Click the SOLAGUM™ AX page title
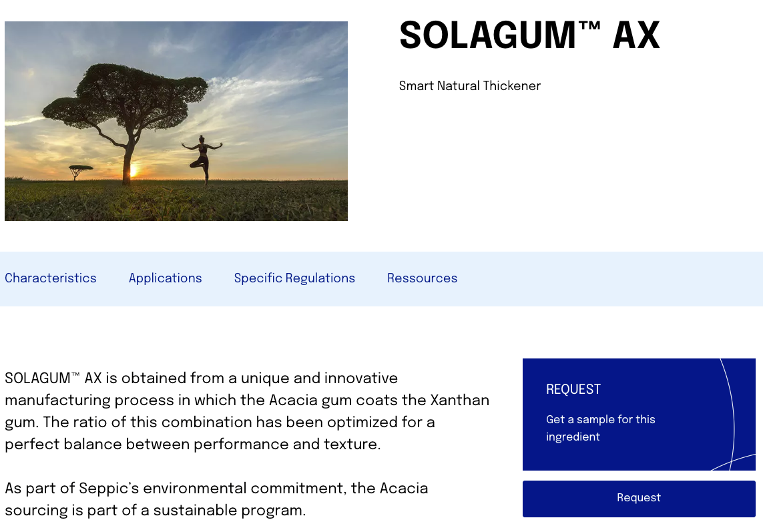Screen dimensions: 763x532 click(529, 36)
